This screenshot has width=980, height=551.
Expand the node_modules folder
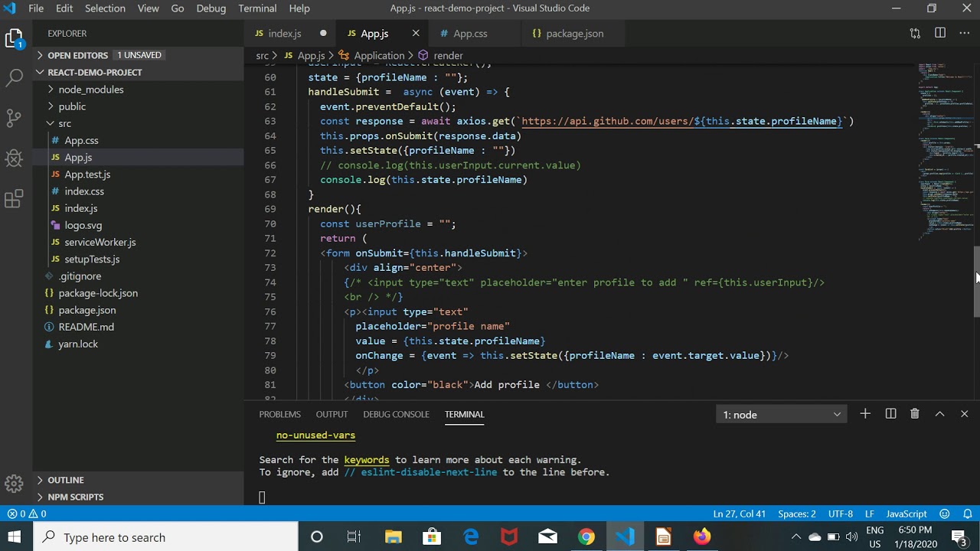pyautogui.click(x=90, y=90)
